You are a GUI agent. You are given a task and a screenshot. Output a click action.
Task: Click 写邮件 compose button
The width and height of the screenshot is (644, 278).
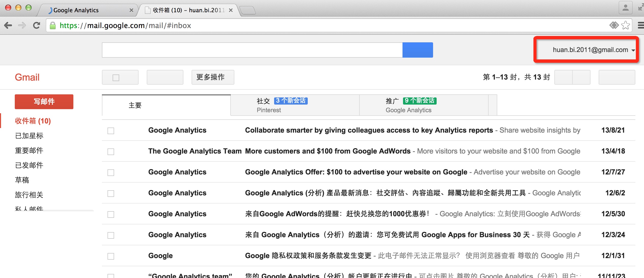click(x=44, y=102)
